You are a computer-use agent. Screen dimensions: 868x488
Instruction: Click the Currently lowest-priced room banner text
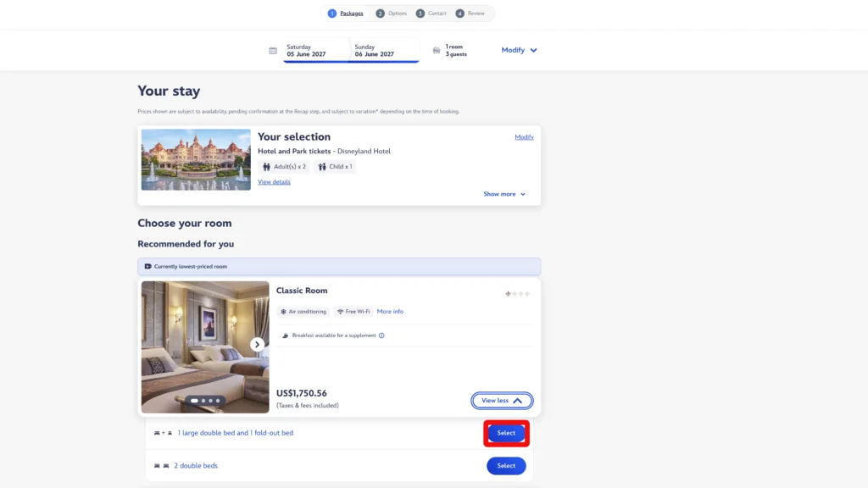191,267
